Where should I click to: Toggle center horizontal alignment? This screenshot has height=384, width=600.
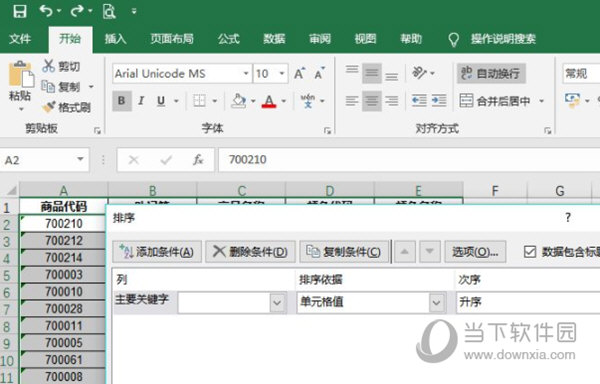[372, 101]
